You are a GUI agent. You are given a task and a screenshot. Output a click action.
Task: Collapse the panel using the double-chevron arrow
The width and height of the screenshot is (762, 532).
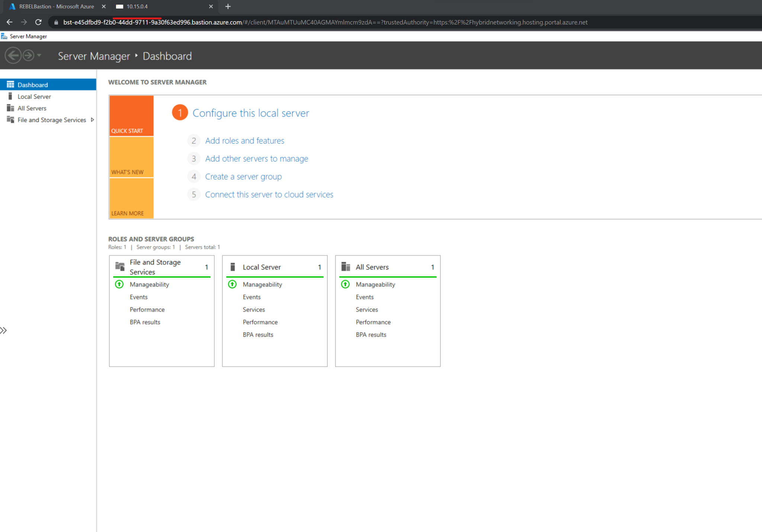point(4,330)
